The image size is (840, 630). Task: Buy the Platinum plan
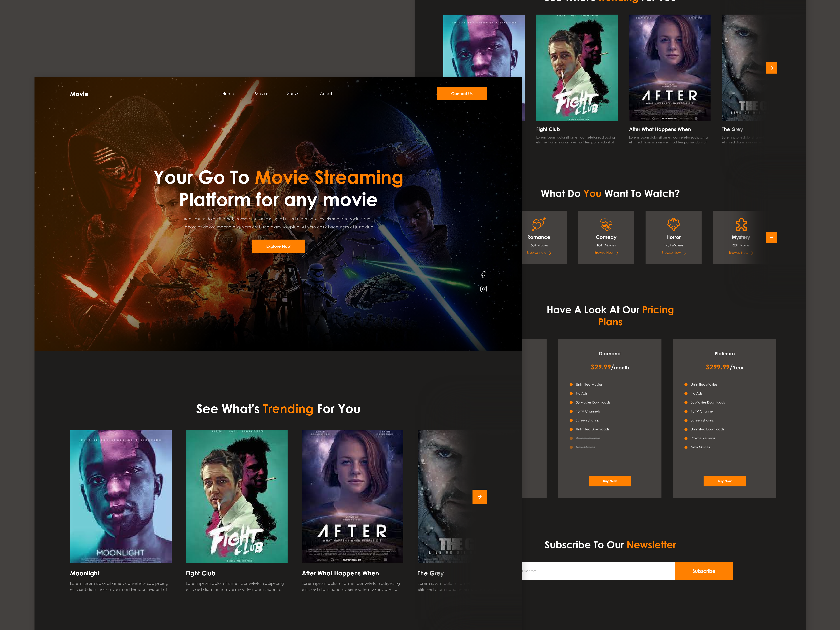point(724,481)
